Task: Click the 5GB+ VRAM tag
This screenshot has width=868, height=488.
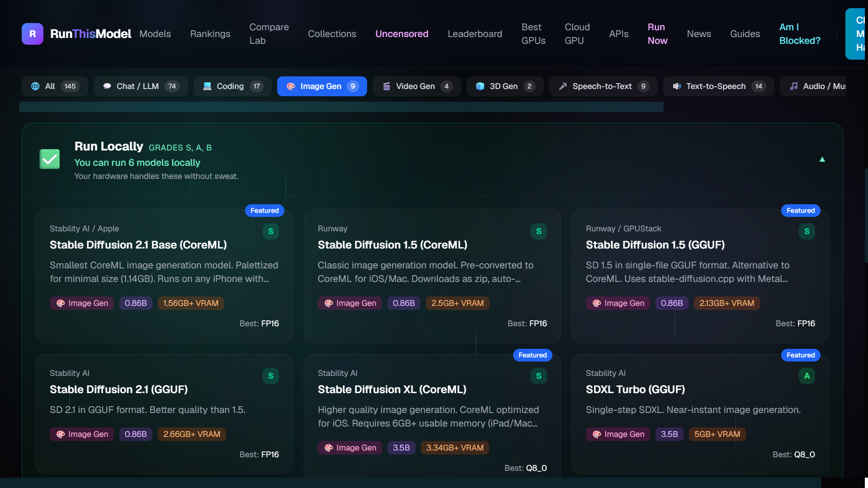Action: click(x=717, y=434)
